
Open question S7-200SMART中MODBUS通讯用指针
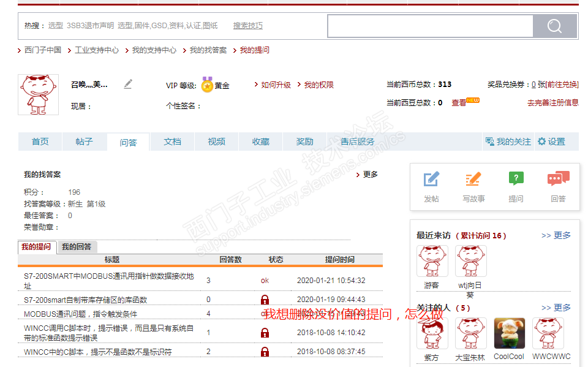click(x=109, y=281)
